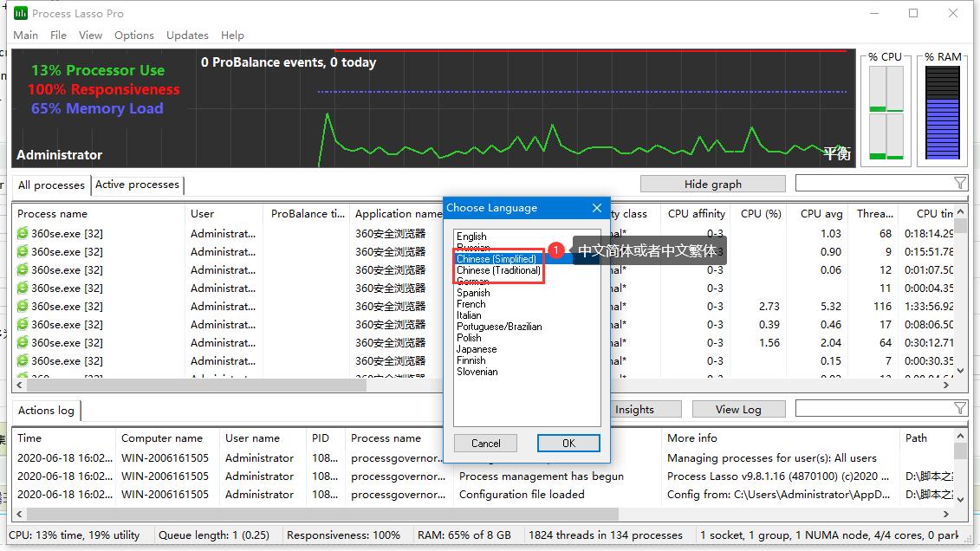Sort log by Computer name column
The image size is (980, 551).
[168, 438]
